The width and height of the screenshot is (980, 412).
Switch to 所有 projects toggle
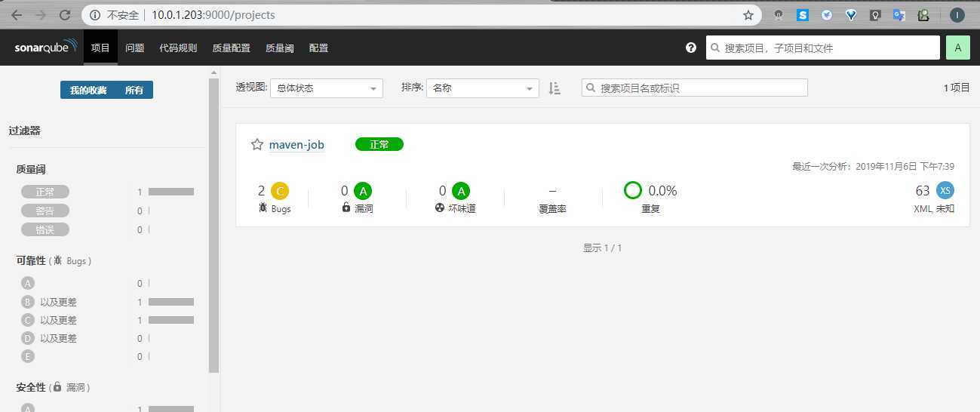pos(134,90)
